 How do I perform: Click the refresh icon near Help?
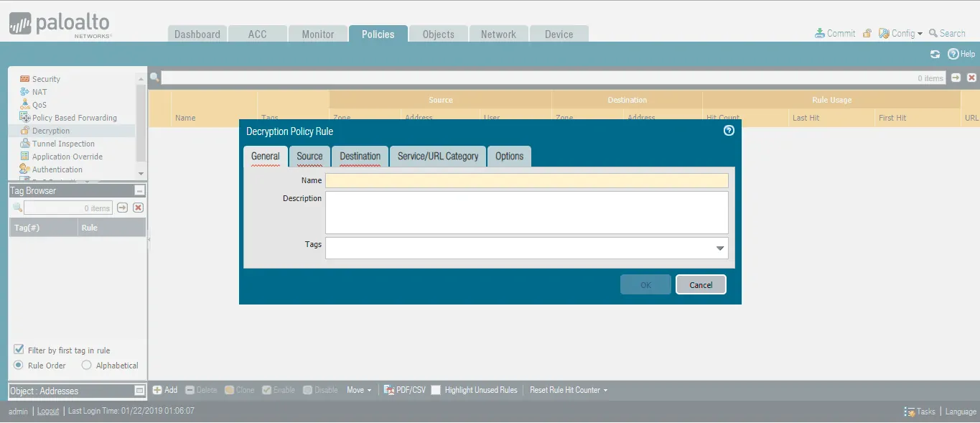pos(935,54)
